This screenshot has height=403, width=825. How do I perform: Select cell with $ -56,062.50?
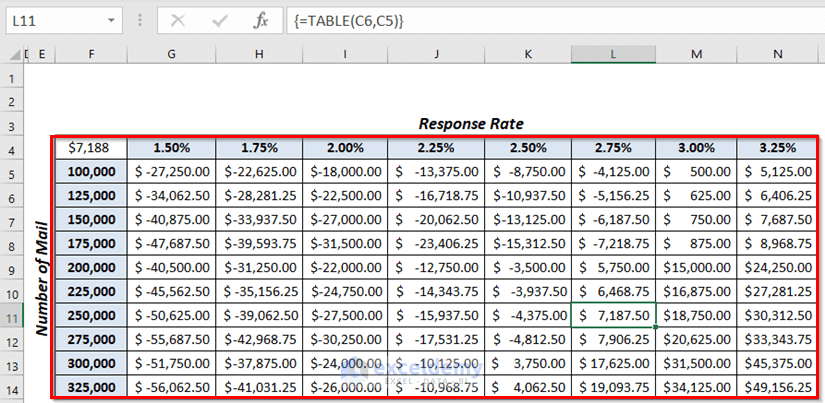pos(172,387)
